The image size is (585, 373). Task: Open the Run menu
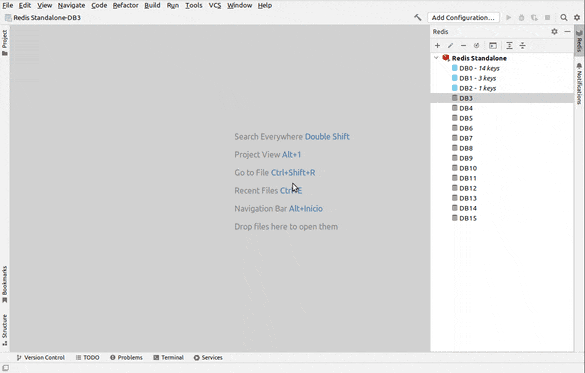tap(173, 5)
